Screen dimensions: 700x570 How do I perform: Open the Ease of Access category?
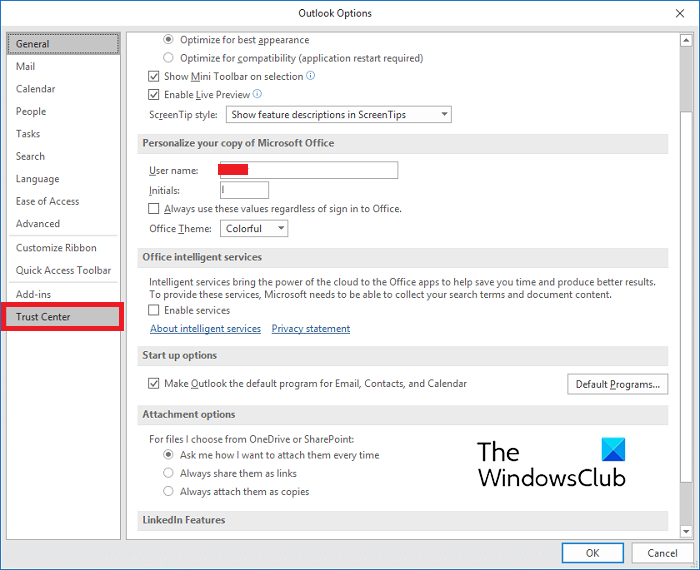pos(63,201)
